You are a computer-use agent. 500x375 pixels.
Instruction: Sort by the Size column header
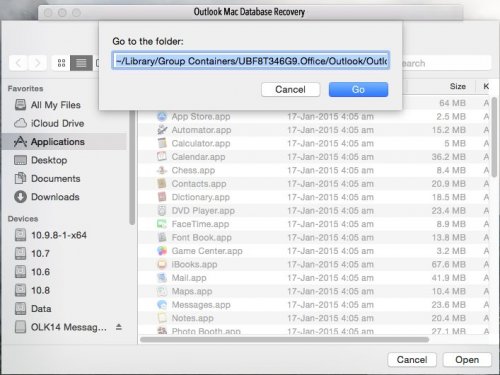point(458,86)
